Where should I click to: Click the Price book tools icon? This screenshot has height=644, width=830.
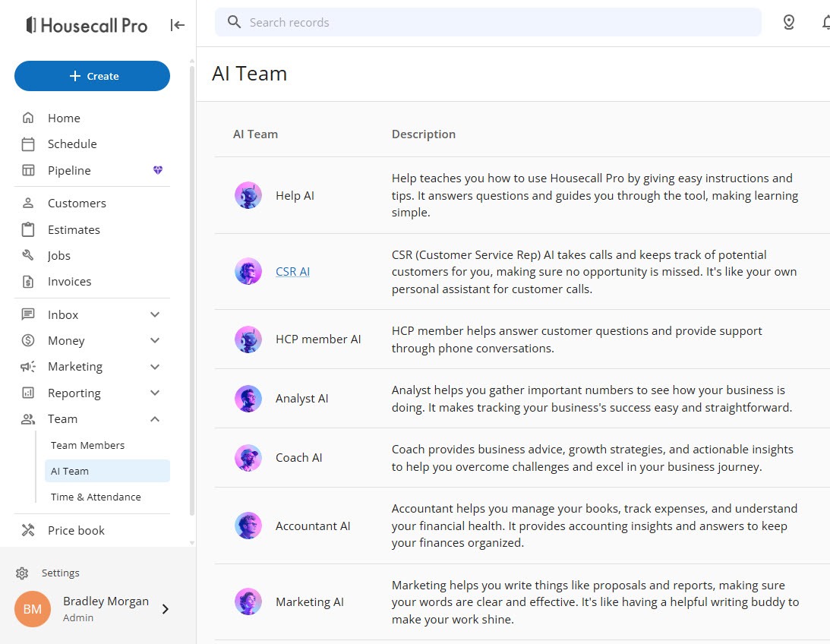(28, 530)
